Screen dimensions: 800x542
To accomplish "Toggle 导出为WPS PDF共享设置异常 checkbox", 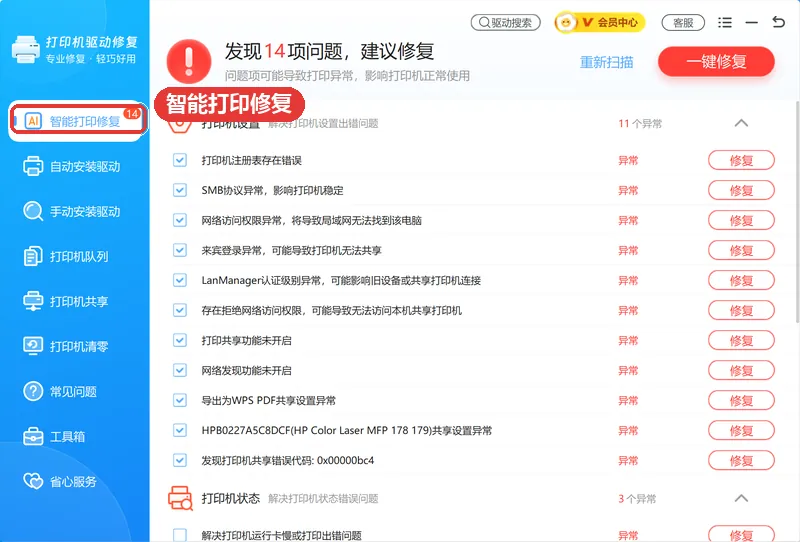I will 180,400.
